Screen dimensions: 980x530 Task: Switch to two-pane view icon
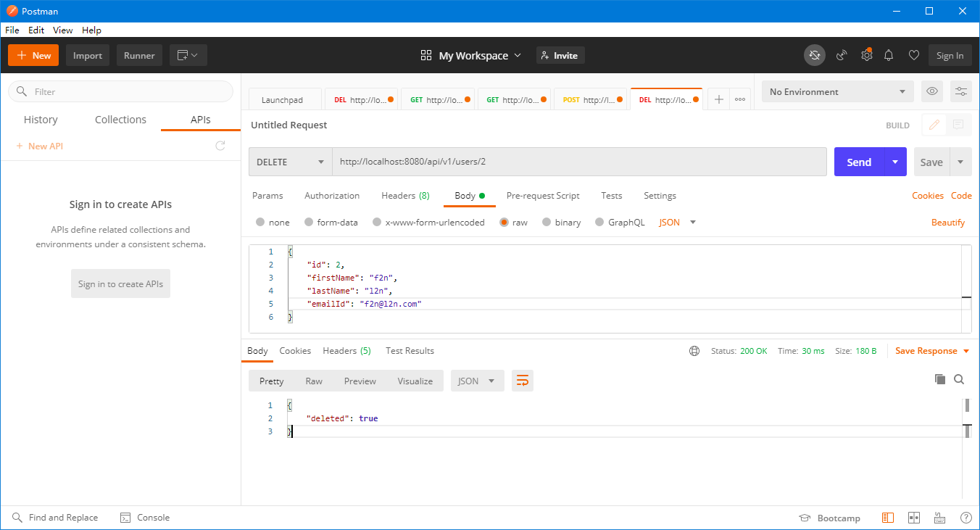pyautogui.click(x=914, y=518)
